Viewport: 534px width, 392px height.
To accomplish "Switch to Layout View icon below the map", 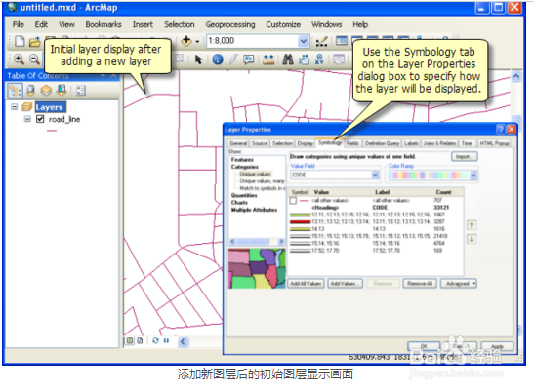I will click(x=140, y=340).
